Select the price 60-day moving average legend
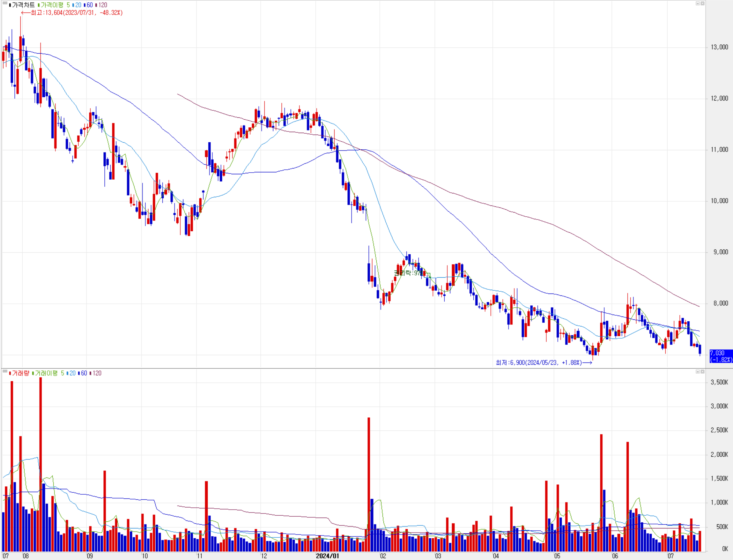This screenshot has height=560, width=733. pyautogui.click(x=89, y=5)
